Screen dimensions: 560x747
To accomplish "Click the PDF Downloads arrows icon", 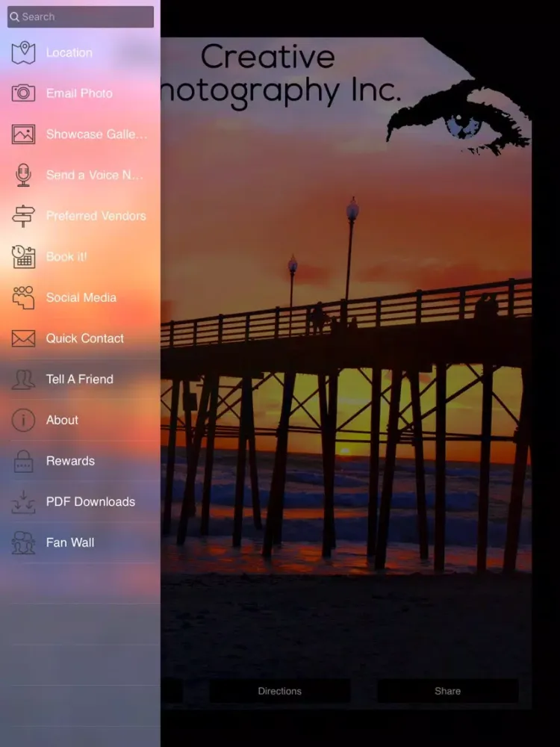I will click(23, 502).
